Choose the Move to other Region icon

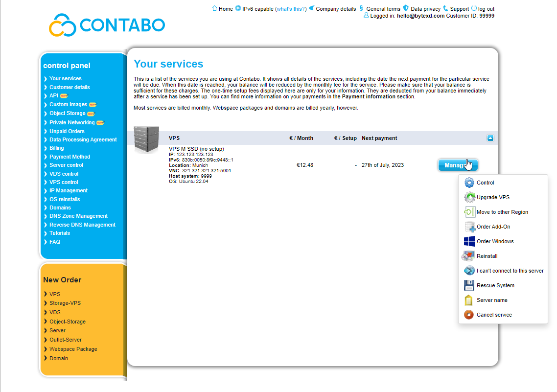pyautogui.click(x=469, y=212)
